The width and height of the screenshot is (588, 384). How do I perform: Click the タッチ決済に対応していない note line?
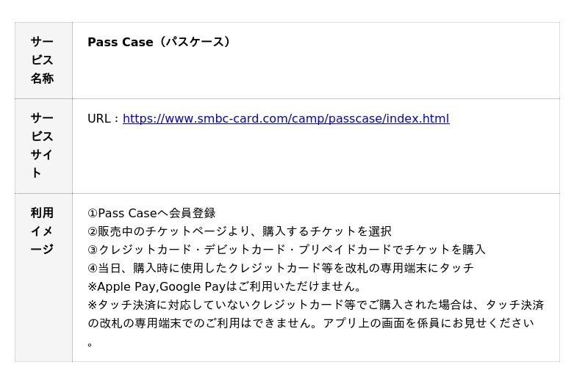(316, 305)
